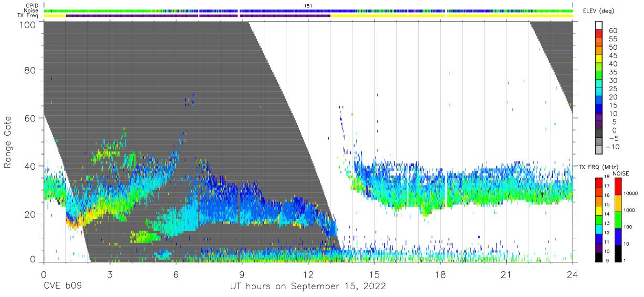This screenshot has height=297, width=644.
Task: Click the 'Range Gate' y-axis title
Action: tap(8, 142)
